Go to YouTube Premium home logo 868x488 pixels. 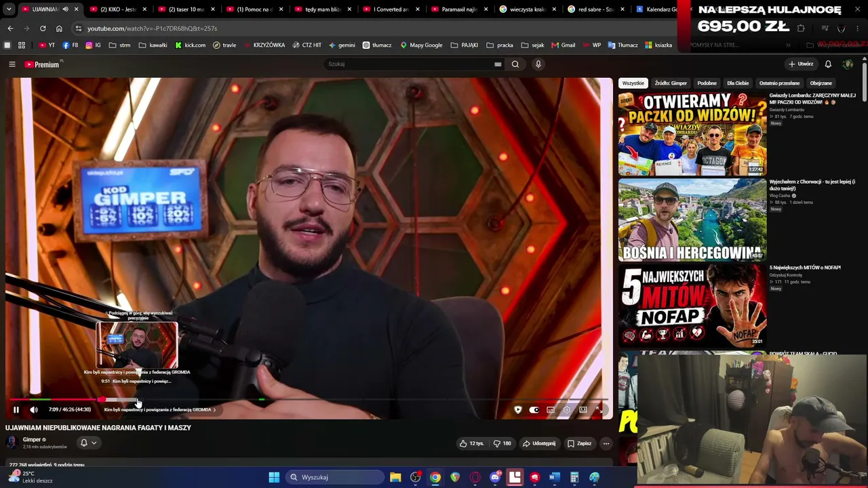[x=43, y=64]
